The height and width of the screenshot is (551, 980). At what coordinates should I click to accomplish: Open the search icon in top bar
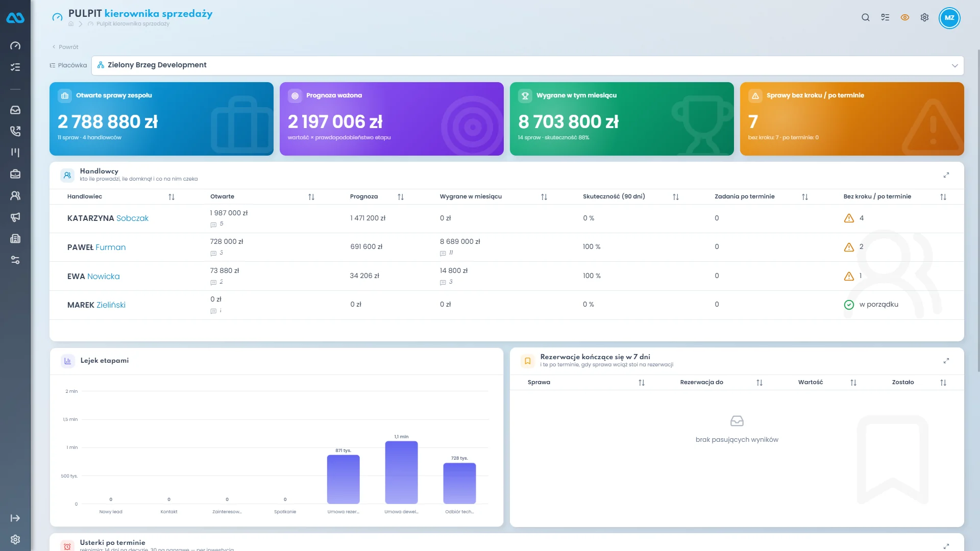pos(866,17)
